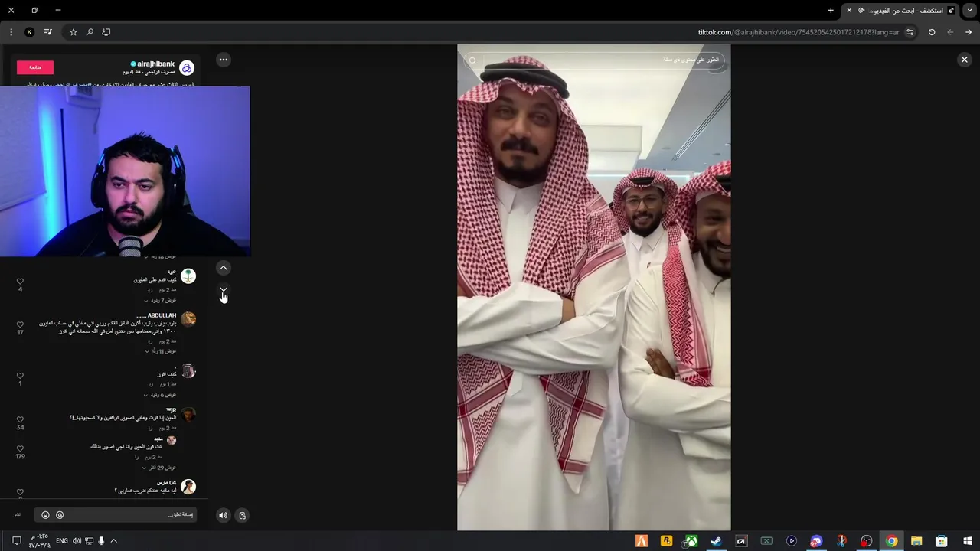This screenshot has height=551, width=980.
Task: Open Microsoft Store from taskbar
Action: 942,541
